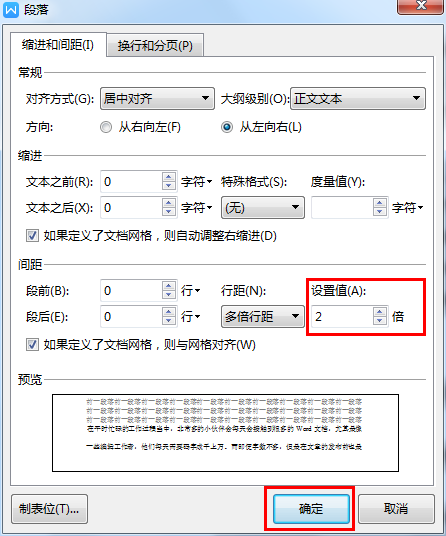
Task: Click the 文本之后(X) indent input field
Action: tap(131, 207)
